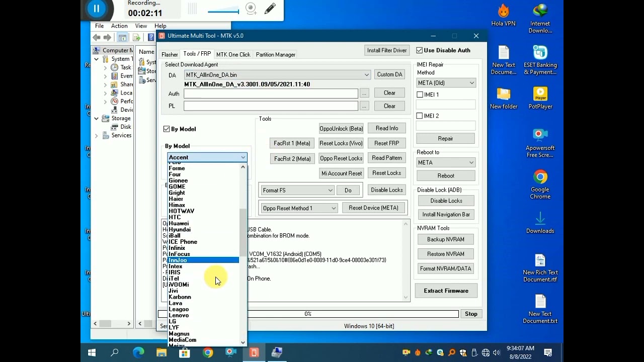Toggle Use Disable Auth checkbox

tap(419, 50)
